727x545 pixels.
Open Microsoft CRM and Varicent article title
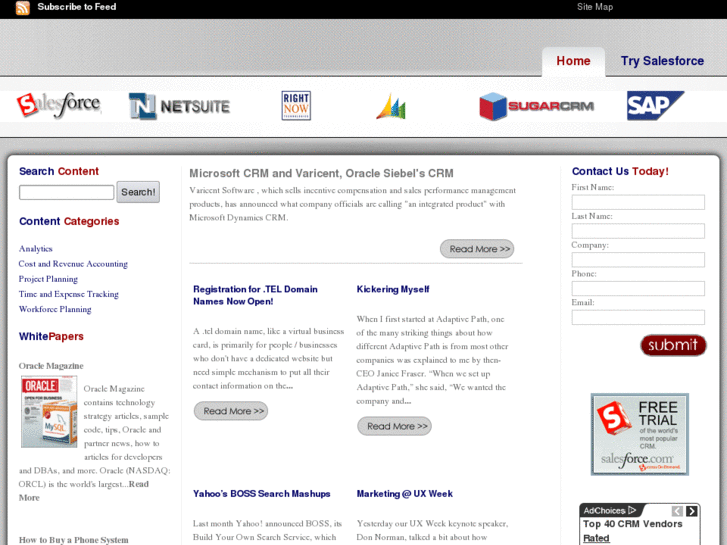[x=321, y=173]
